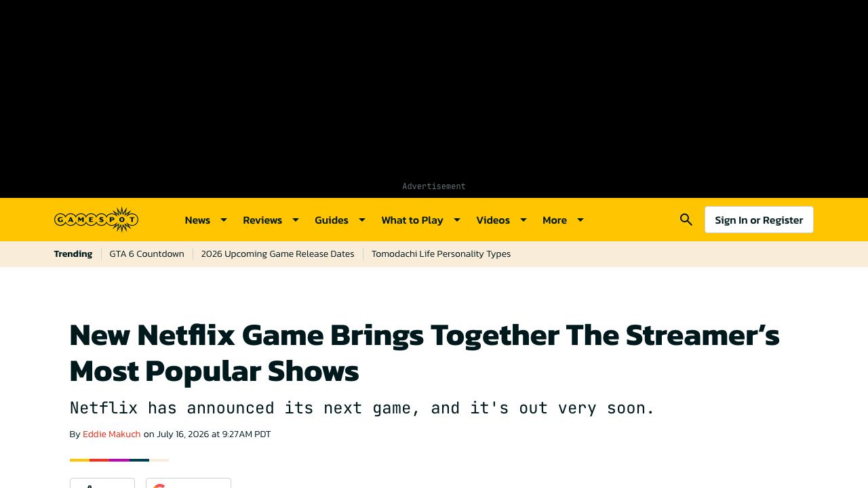
Task: Open Tomodachi Life Personality Types link
Action: [441, 253]
